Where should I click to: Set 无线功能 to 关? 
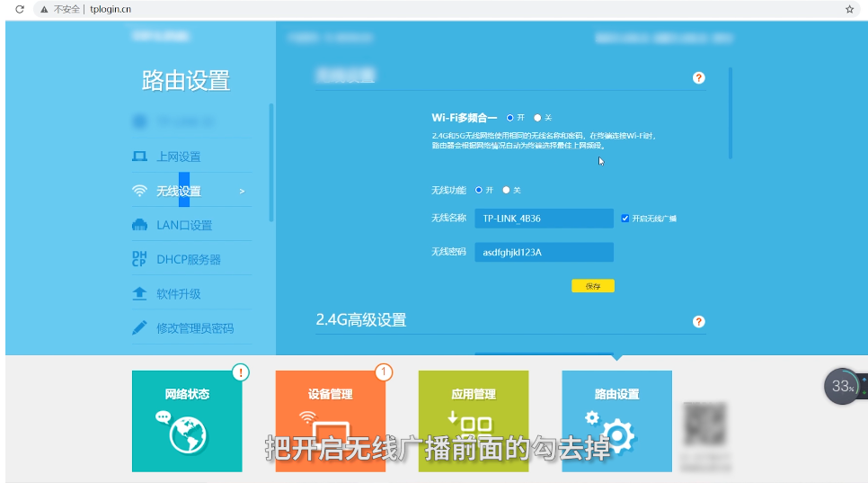(x=506, y=190)
